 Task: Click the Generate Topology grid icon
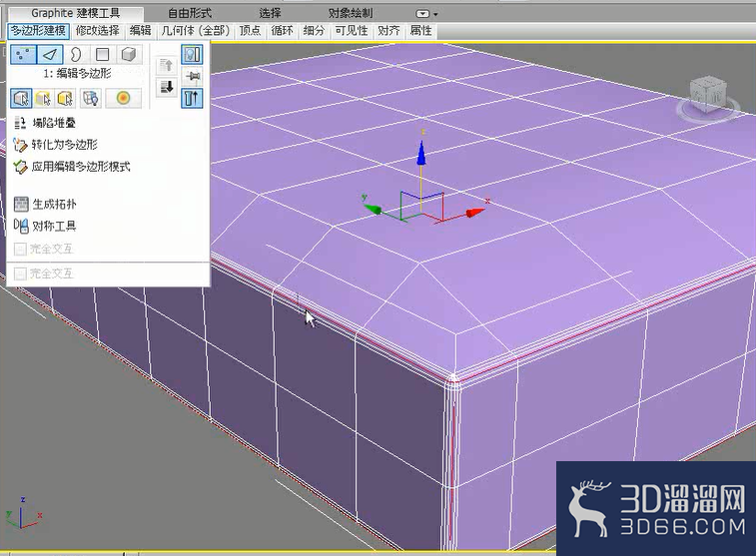(21, 205)
